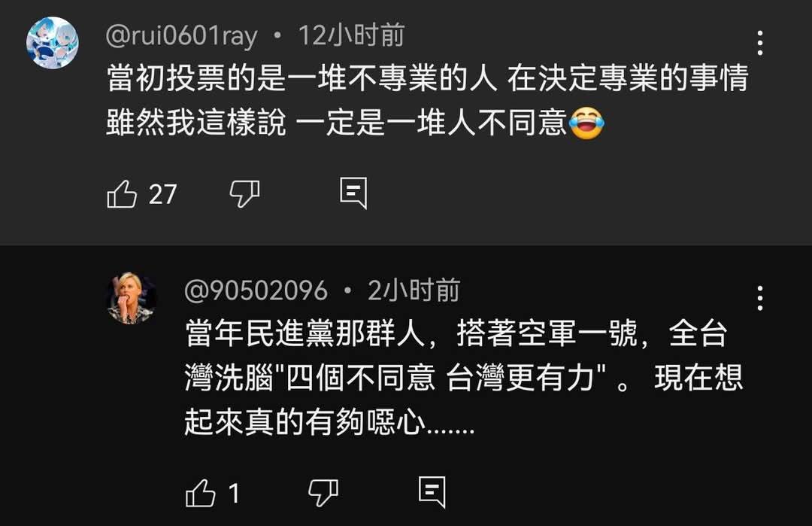Open three-dot menu on @90502096's reply

[759, 298]
